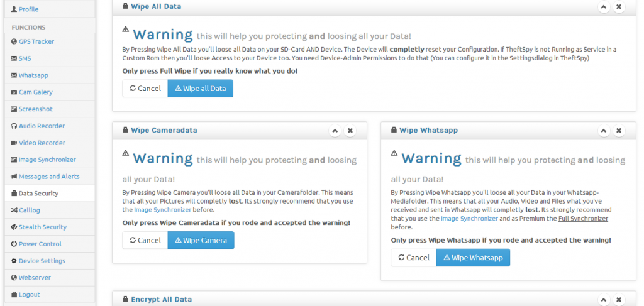
Task: Click the Wipe Cameradata panel title
Action: (164, 131)
